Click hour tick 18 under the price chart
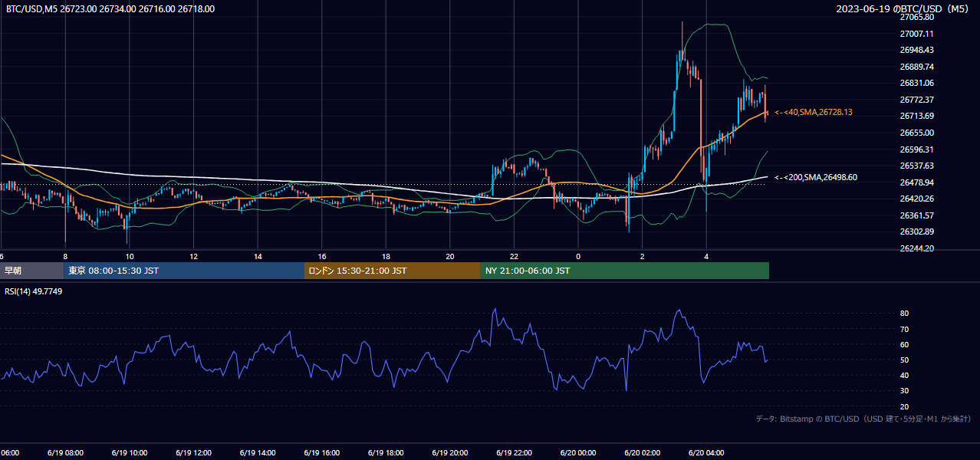 (x=386, y=257)
